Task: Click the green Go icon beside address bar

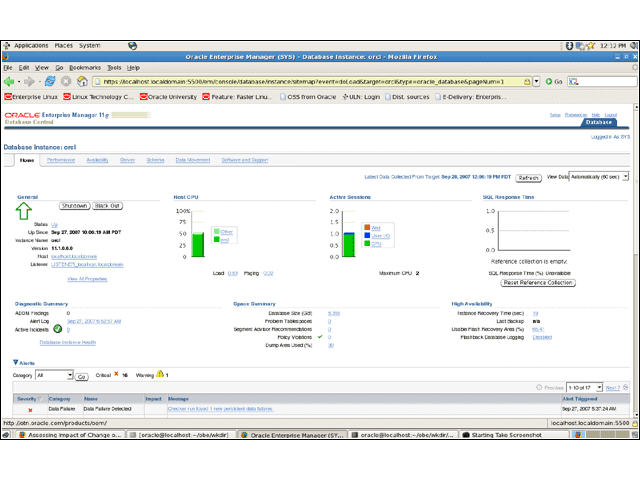Action: tap(549, 82)
